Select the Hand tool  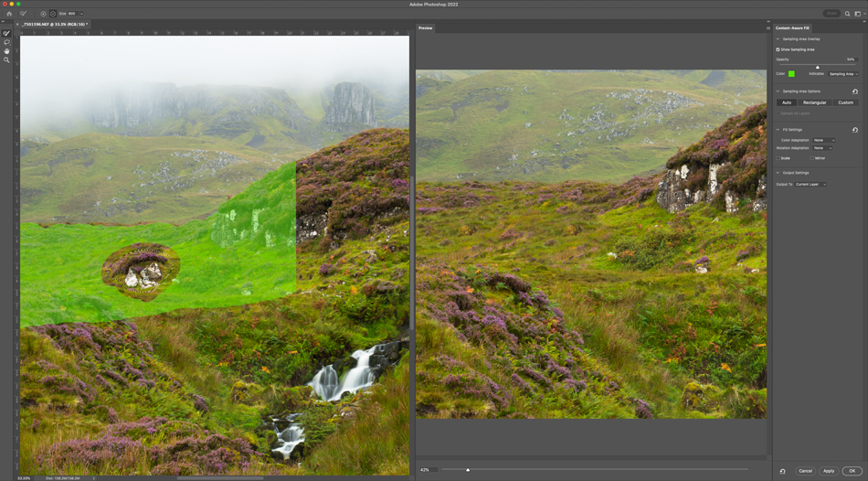pyautogui.click(x=6, y=51)
